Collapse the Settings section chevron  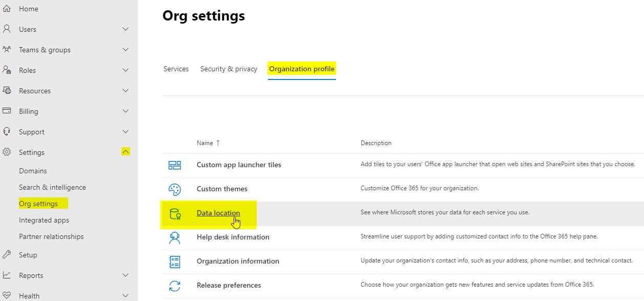tap(126, 152)
